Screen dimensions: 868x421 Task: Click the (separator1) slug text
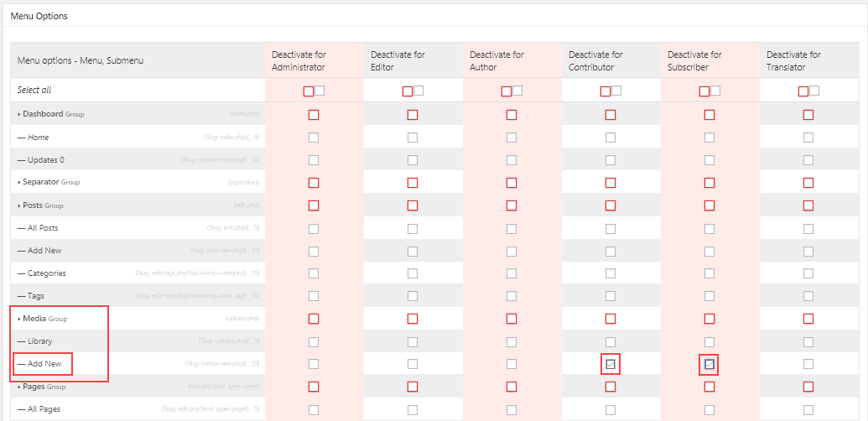coord(243,183)
